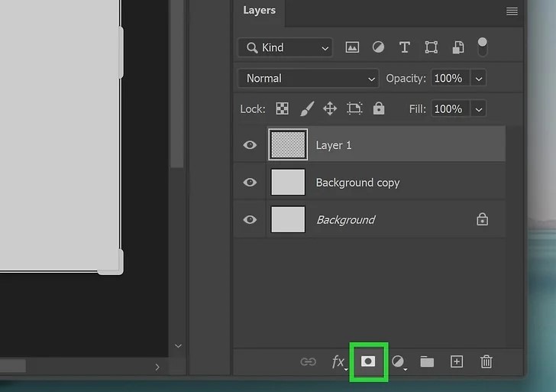Click the Fill percentage field
The image size is (556, 392).
click(448, 109)
